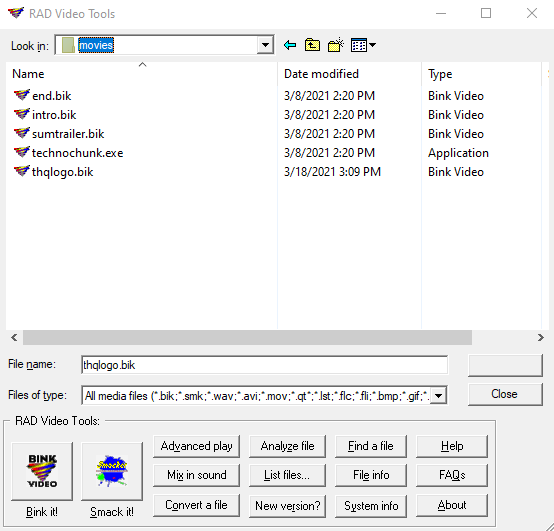Viewport: 554px width, 531px height.
Task: Click the Mix in sound button
Action: pos(196,475)
